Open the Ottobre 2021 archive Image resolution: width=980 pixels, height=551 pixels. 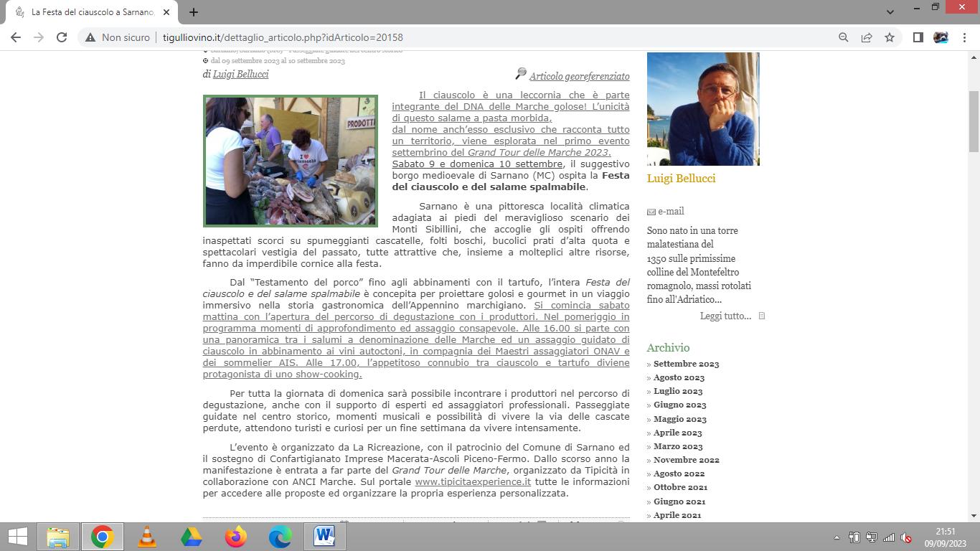click(x=680, y=487)
